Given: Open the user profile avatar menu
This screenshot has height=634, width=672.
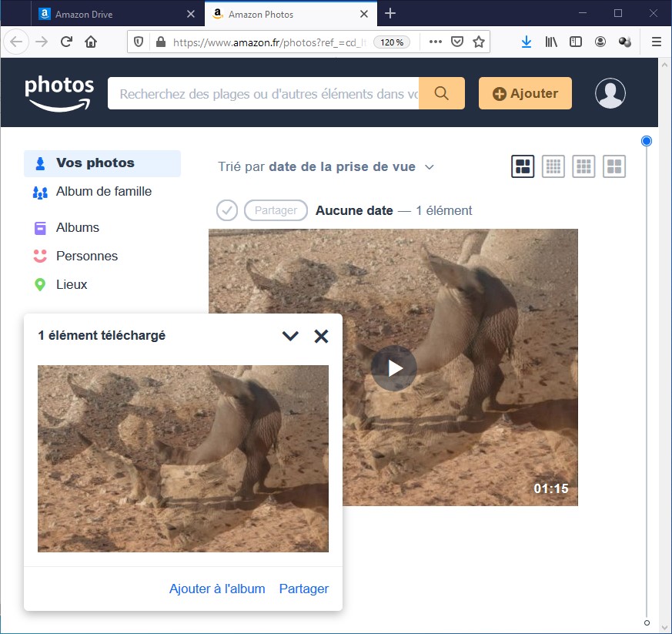Looking at the screenshot, I should tap(610, 93).
